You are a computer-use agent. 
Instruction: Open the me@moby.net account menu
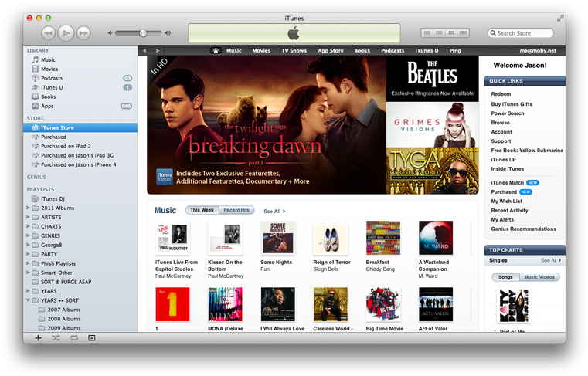coord(538,51)
